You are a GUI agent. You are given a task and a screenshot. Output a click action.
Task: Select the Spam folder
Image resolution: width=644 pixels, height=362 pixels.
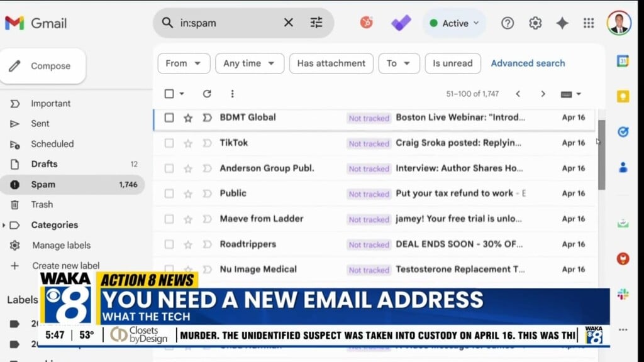[x=72, y=185]
